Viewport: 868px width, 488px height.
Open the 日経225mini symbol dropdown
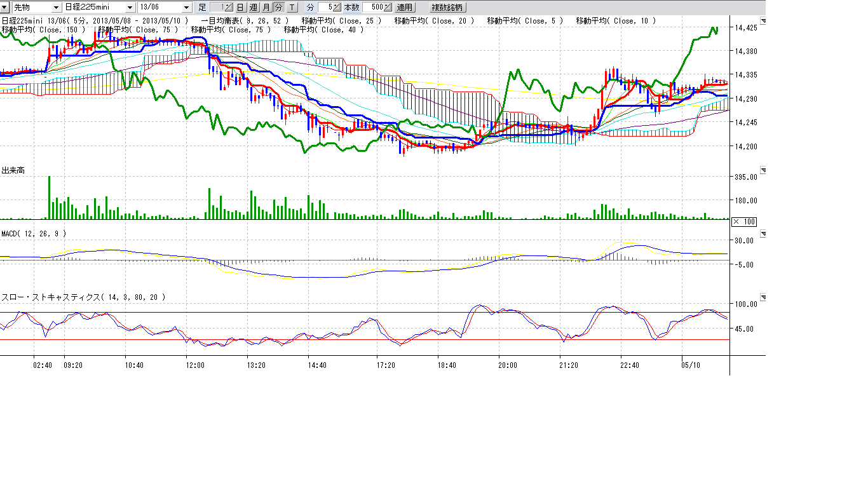click(x=130, y=8)
